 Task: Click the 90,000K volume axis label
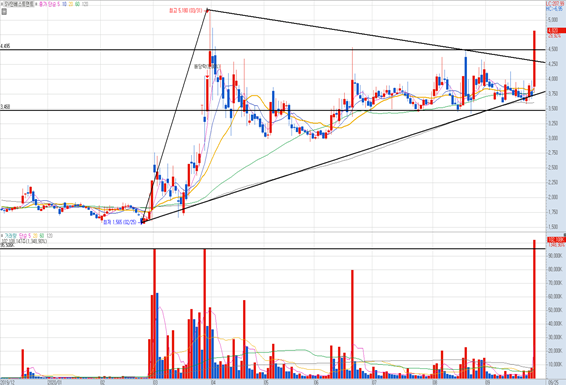(x=555, y=256)
